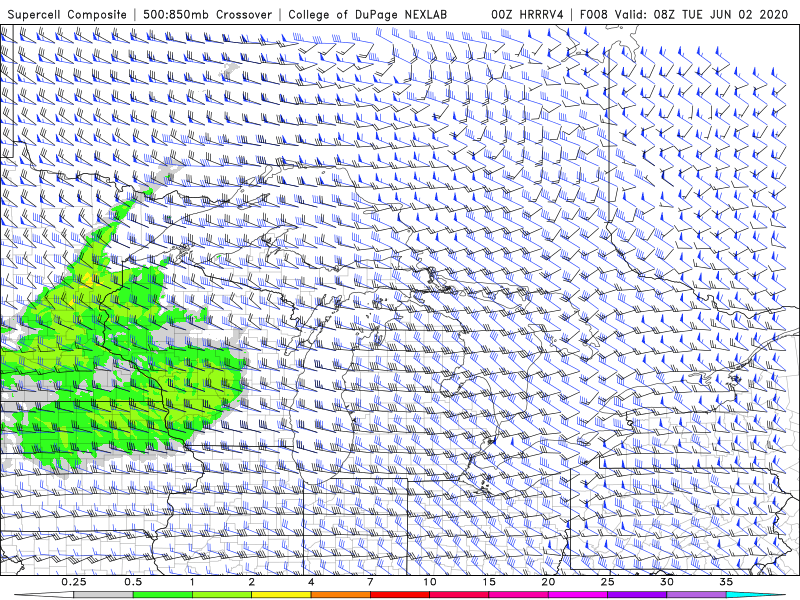Image resolution: width=800 pixels, height=600 pixels.
Task: Click the legend value 35
Action: (726, 582)
